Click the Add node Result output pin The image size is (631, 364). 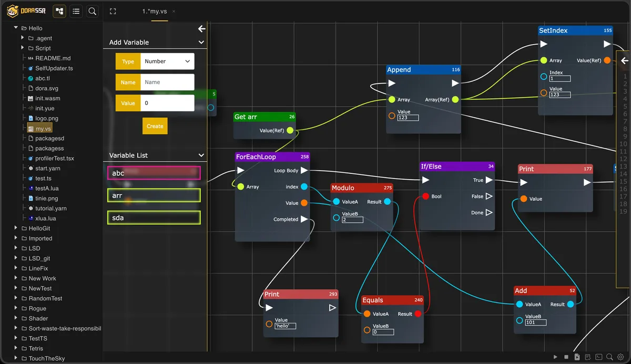pos(571,304)
